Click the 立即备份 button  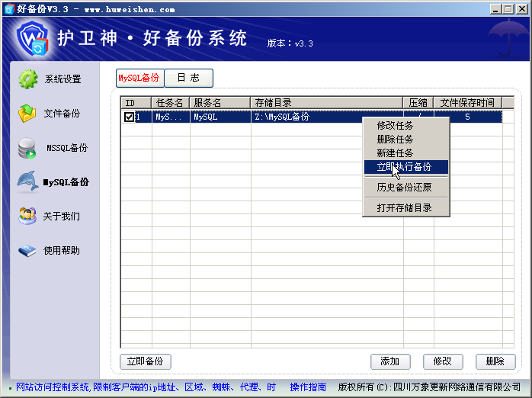pos(146,361)
